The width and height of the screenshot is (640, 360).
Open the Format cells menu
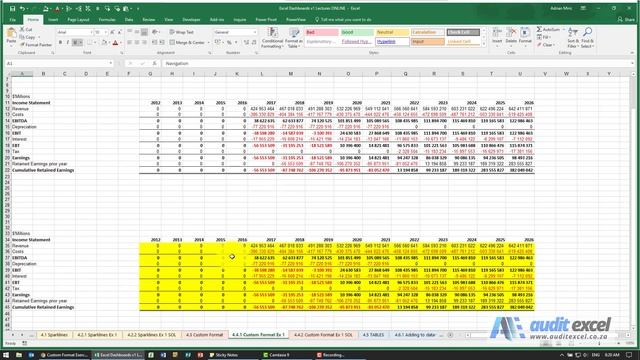click(x=525, y=36)
